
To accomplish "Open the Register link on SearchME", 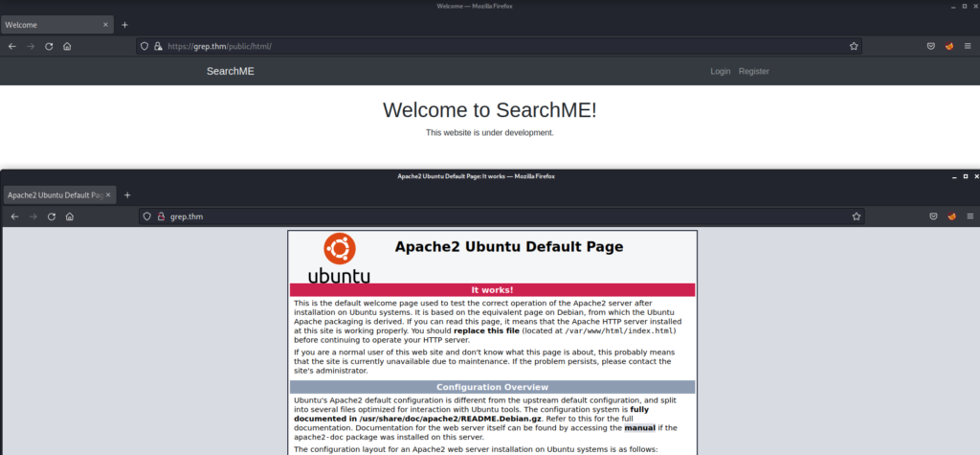I will click(x=754, y=71).
